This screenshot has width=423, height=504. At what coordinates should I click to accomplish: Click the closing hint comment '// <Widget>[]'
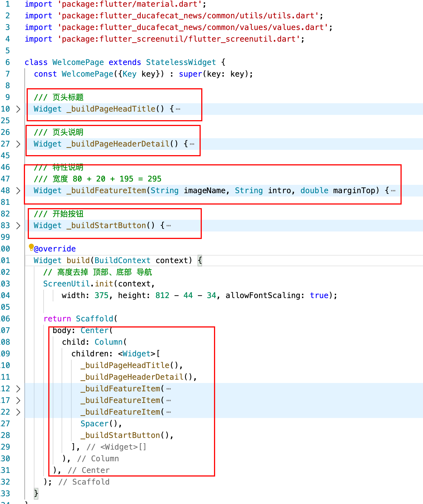[116, 447]
